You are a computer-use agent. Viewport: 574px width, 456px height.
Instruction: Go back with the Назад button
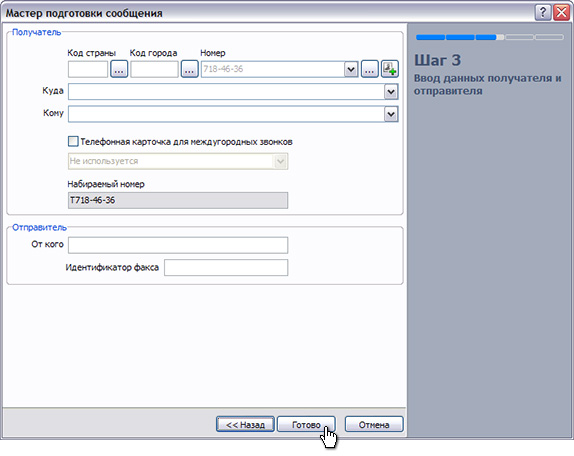coord(245,425)
